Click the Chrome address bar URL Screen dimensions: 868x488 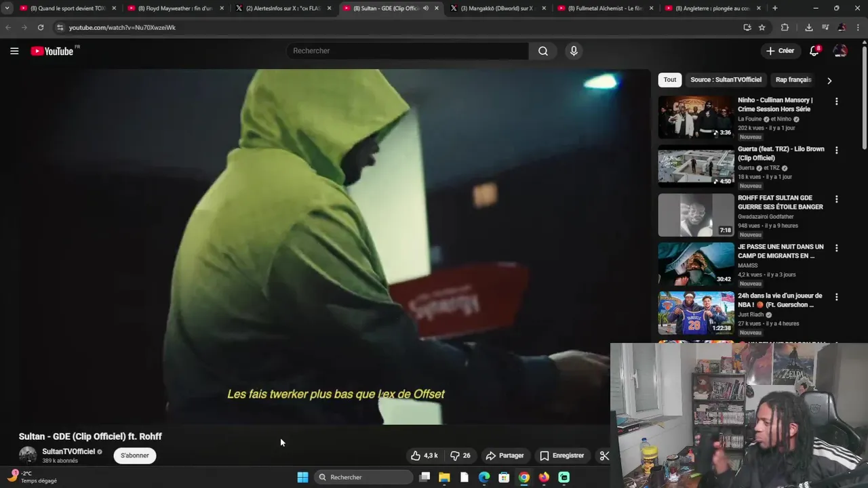[x=122, y=27]
